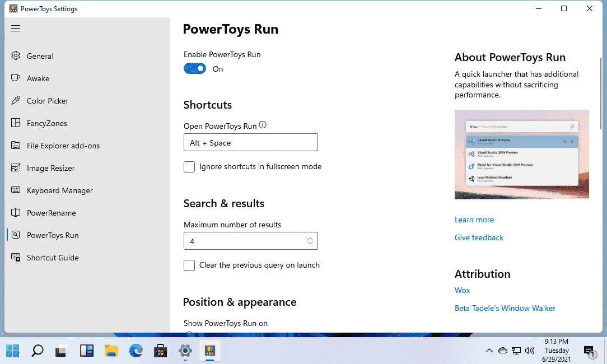Show hidden system tray icons
The width and height of the screenshot is (607, 364).
click(489, 351)
